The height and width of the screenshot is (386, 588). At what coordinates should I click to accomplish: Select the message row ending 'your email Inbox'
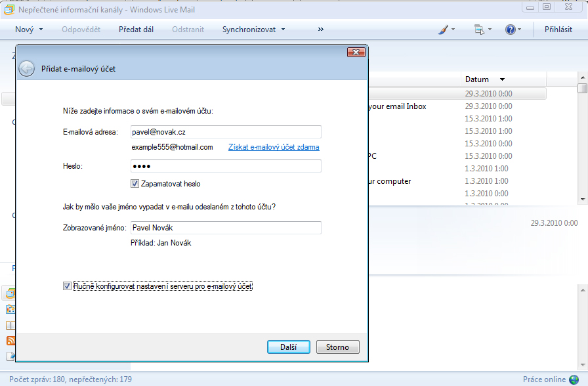(457, 106)
